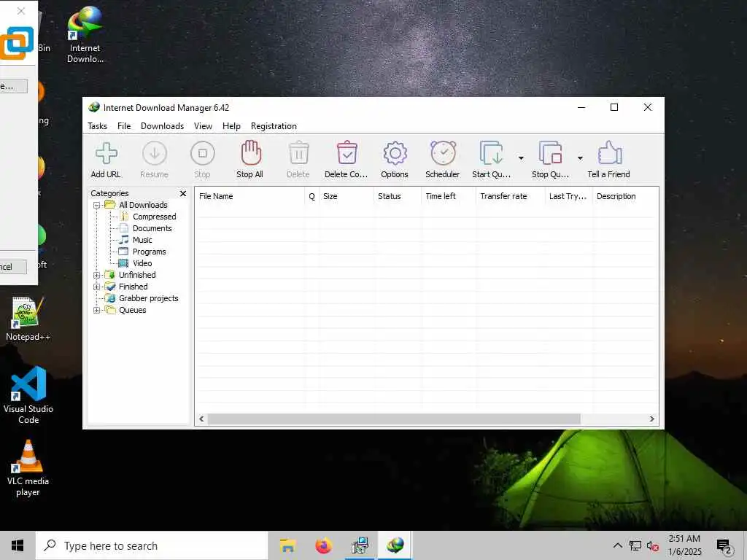Click the installer taskbar icon beside Firefox
Screen dimensions: 747x560
360,545
